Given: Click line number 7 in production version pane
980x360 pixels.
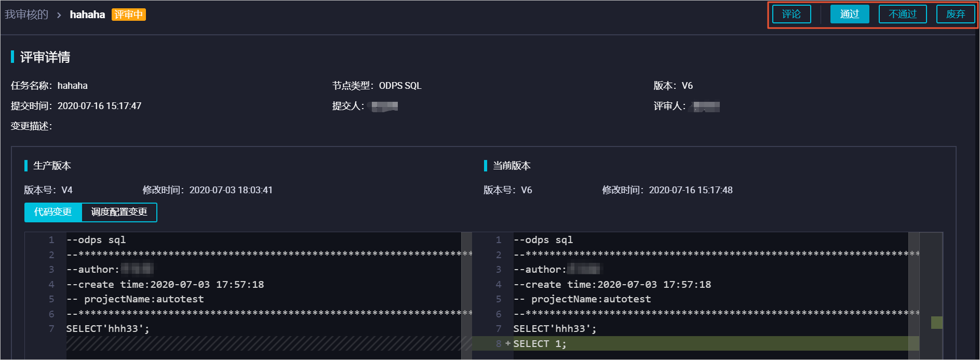Looking at the screenshot, I should 51,328.
